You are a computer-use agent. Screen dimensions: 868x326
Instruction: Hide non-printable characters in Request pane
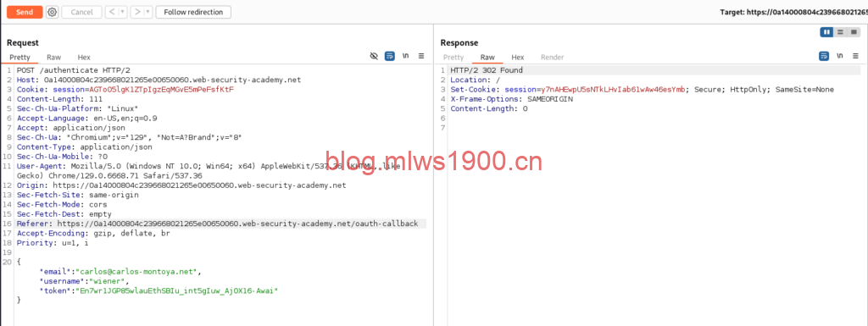tap(374, 57)
